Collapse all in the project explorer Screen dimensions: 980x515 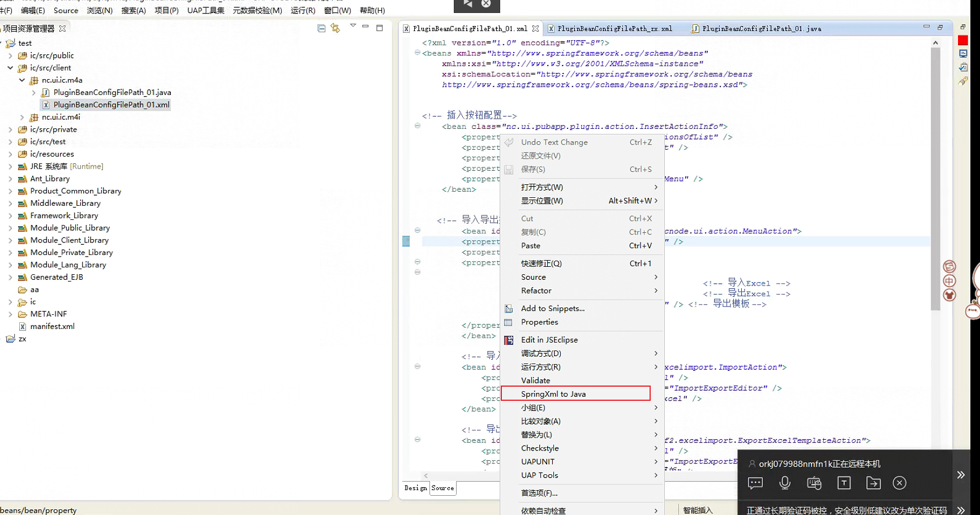click(x=321, y=28)
